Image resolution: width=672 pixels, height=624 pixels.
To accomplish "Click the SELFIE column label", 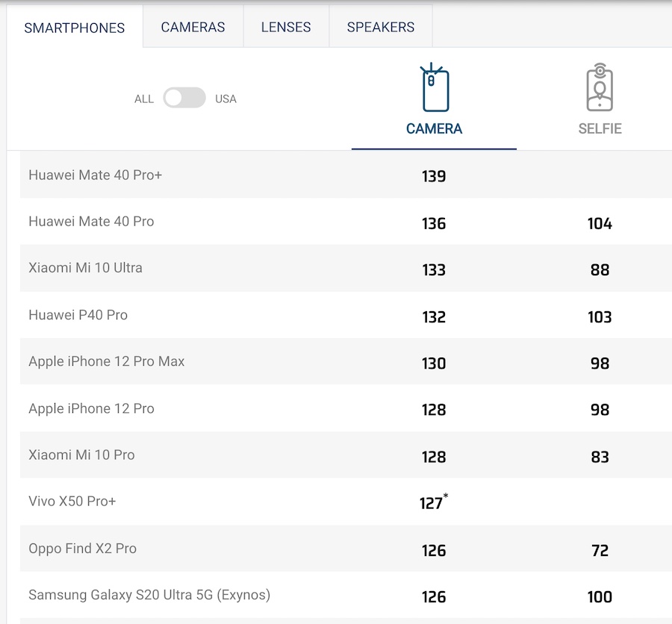I will coord(600,128).
